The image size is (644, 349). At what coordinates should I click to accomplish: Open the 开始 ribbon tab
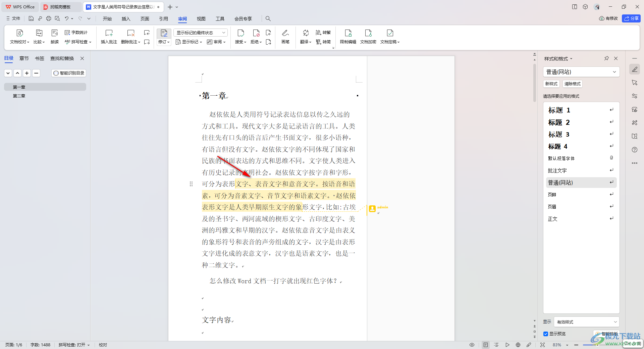(107, 19)
